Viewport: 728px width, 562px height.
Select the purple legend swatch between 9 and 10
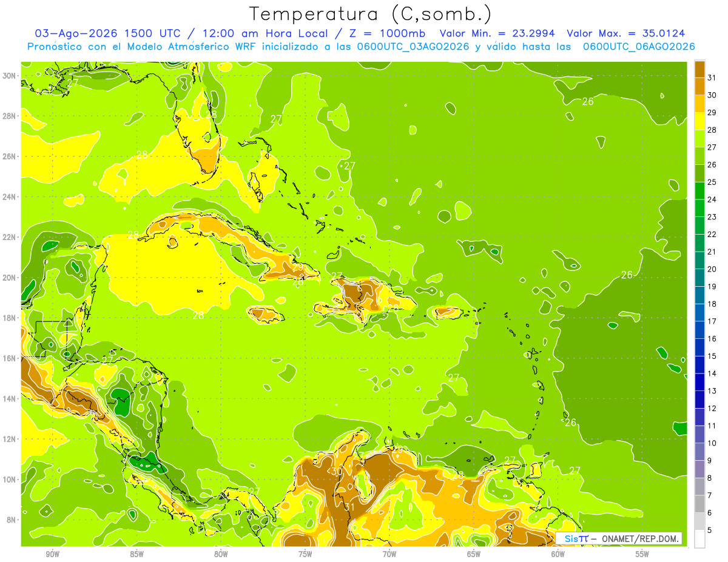click(699, 452)
